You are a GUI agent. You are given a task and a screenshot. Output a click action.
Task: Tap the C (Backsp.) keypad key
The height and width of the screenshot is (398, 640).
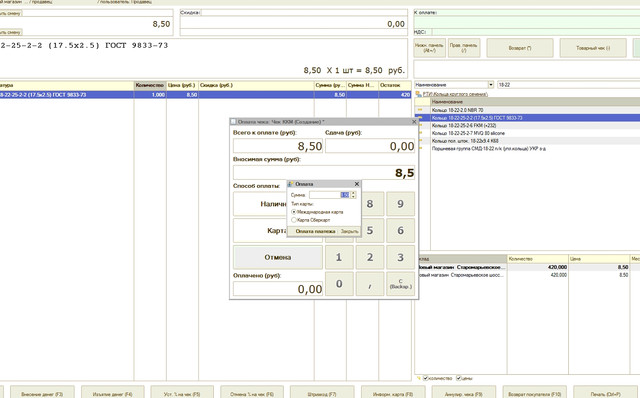coord(400,284)
